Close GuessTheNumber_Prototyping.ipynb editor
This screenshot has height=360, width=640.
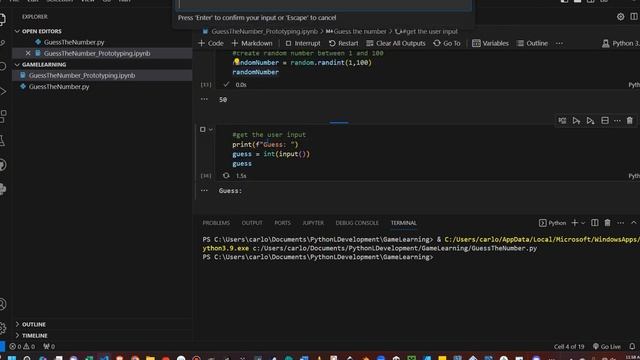click(28, 53)
